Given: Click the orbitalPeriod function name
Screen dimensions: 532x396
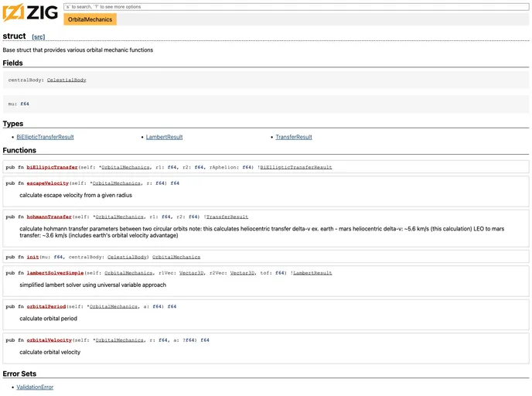Looking at the screenshot, I should [x=46, y=306].
